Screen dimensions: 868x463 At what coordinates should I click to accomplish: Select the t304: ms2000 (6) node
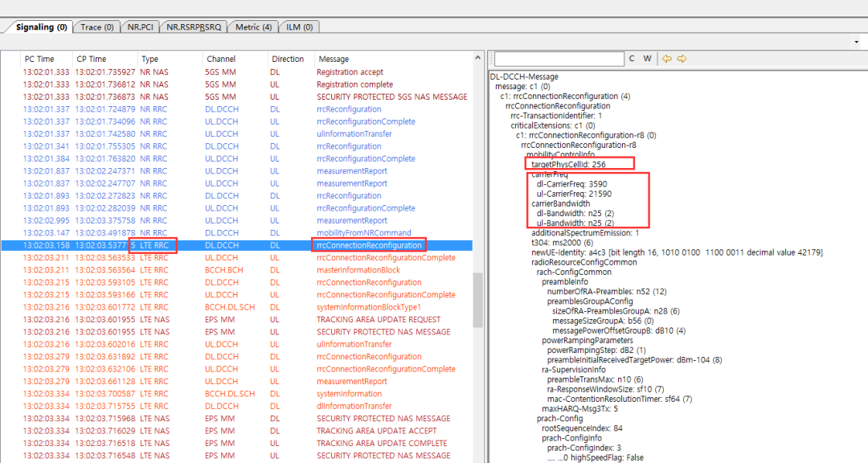tap(563, 243)
